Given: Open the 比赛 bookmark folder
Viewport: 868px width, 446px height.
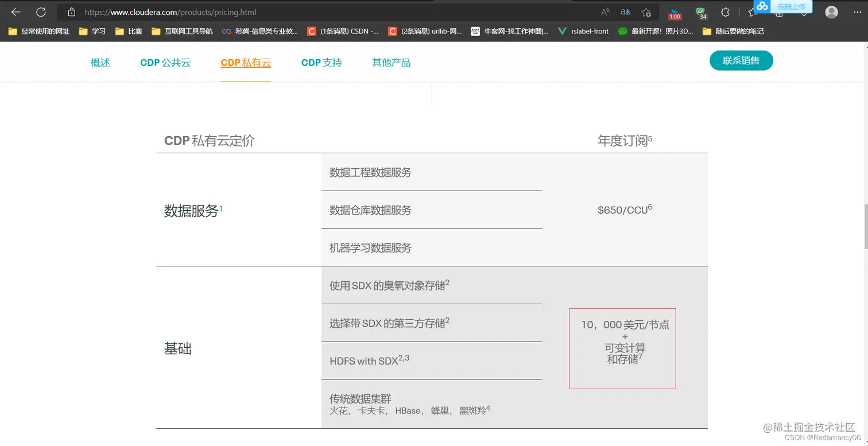Looking at the screenshot, I should click(129, 31).
